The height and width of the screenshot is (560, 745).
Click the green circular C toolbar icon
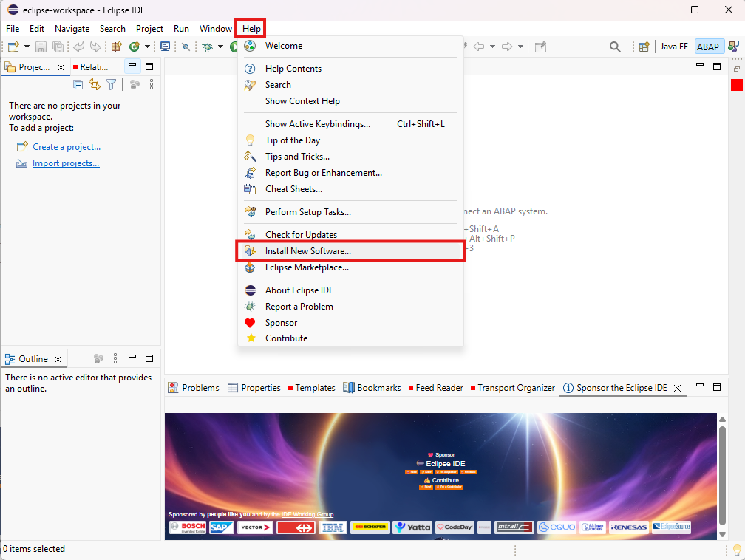click(x=135, y=47)
